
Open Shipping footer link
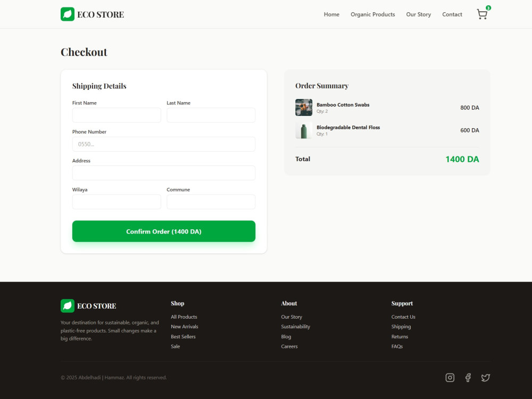[401, 327]
